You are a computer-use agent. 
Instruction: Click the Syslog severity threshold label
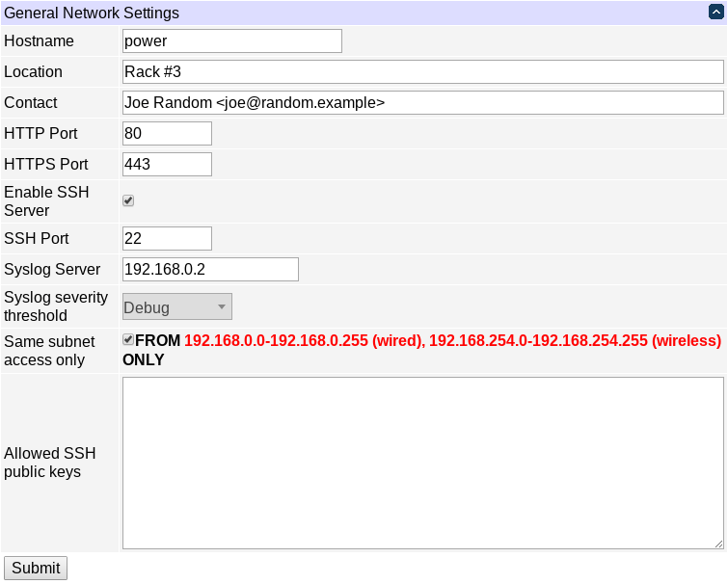[56, 306]
